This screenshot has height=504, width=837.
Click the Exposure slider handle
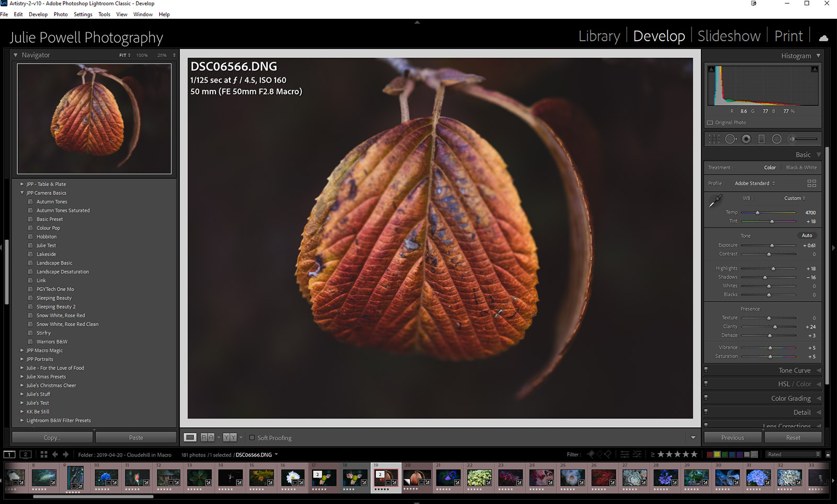[772, 246]
